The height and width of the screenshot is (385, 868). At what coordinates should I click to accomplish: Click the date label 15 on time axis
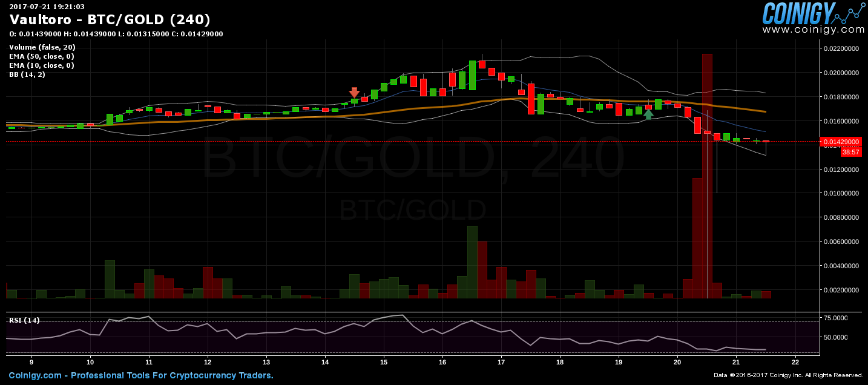click(384, 361)
